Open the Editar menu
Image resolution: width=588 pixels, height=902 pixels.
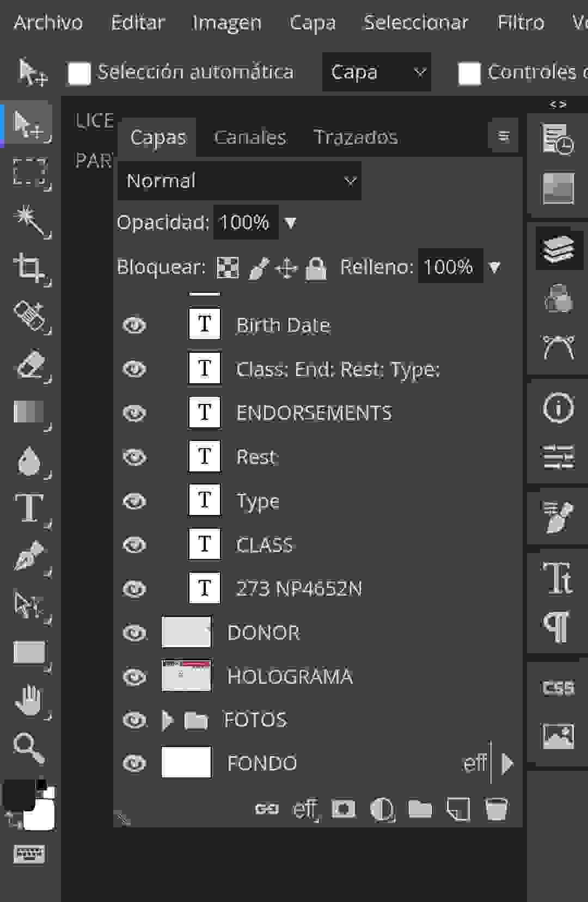pyautogui.click(x=138, y=22)
